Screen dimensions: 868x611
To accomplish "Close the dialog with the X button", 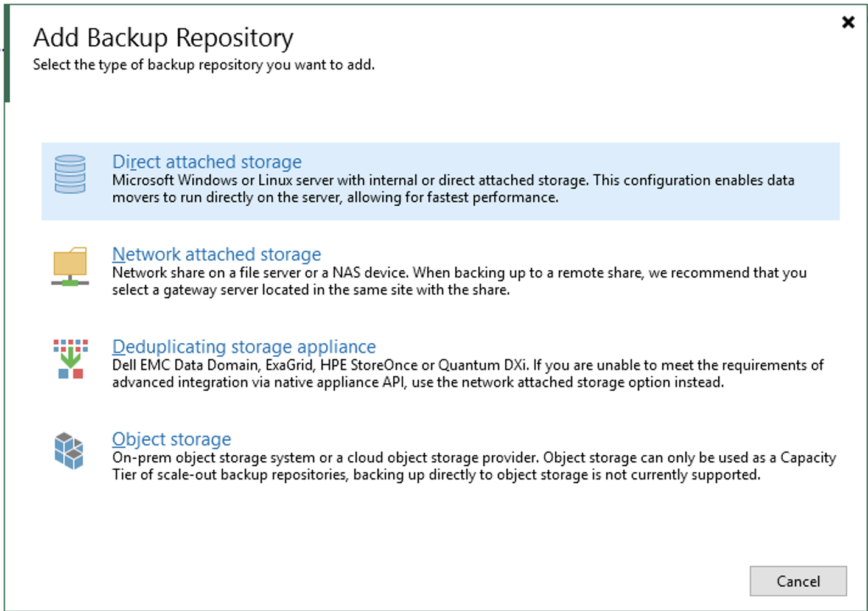I will 848,23.
